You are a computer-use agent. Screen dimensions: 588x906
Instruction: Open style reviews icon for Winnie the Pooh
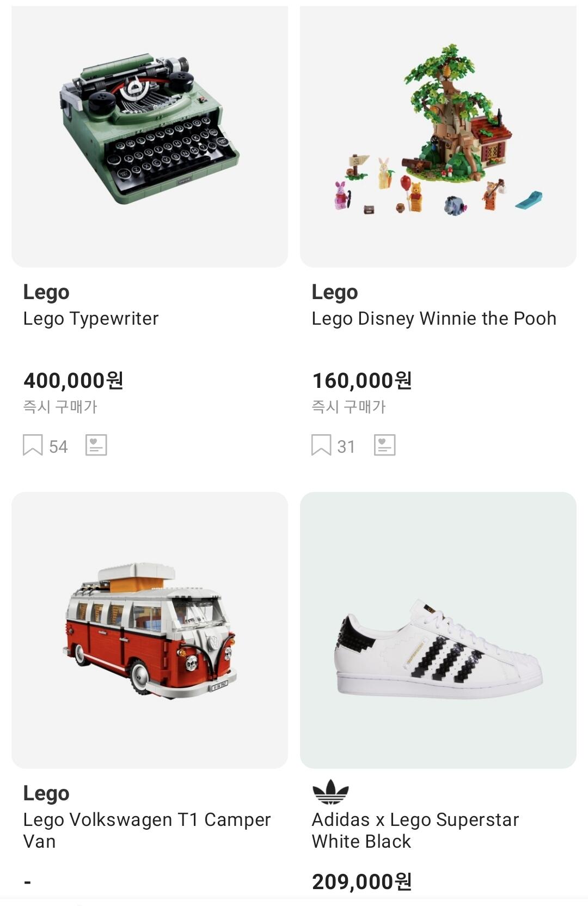pos(385,445)
